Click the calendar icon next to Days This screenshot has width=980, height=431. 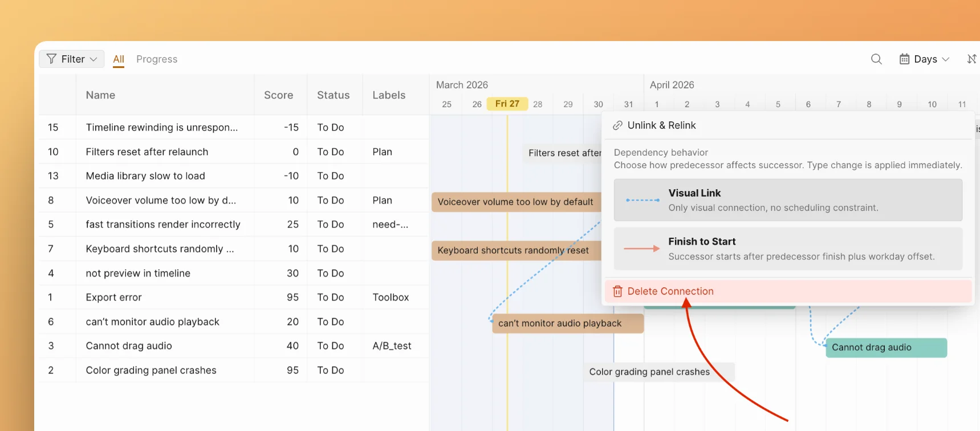coord(904,59)
